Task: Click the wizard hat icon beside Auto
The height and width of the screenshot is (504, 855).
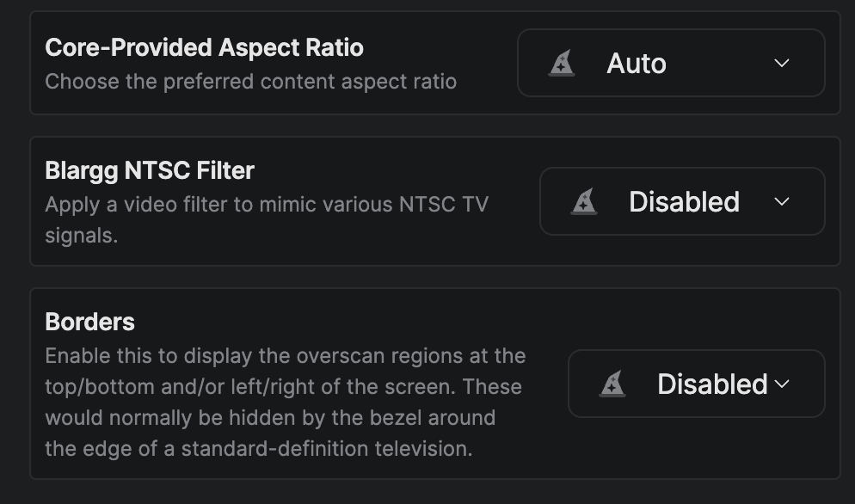Action: pos(562,63)
